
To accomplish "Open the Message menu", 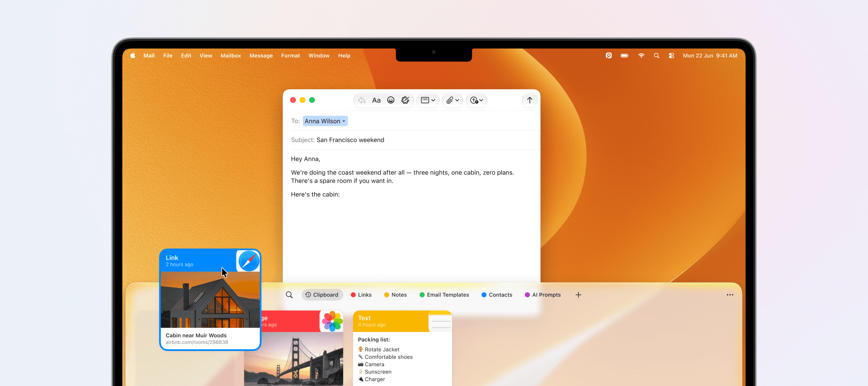I will [261, 55].
